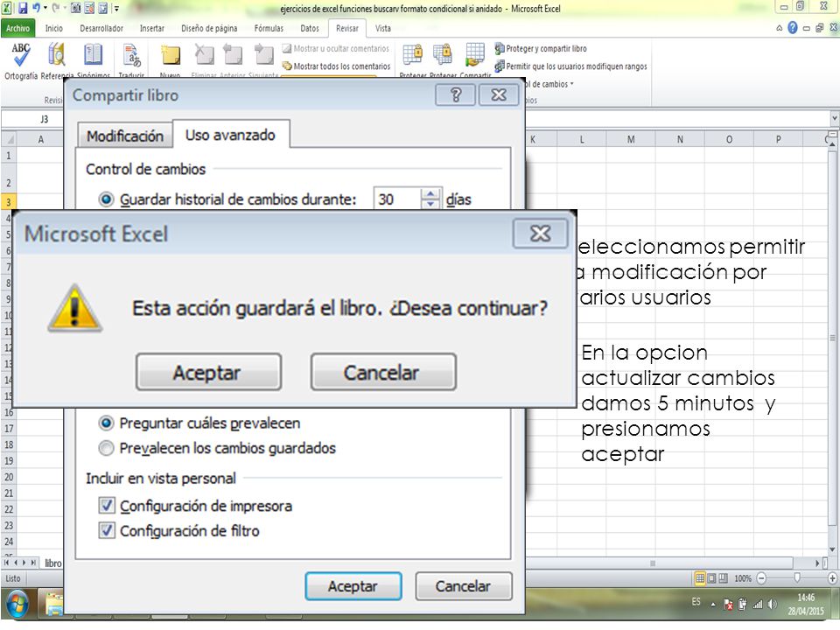Click the Proteger libro icon
This screenshot has width=840, height=630.
click(443, 54)
